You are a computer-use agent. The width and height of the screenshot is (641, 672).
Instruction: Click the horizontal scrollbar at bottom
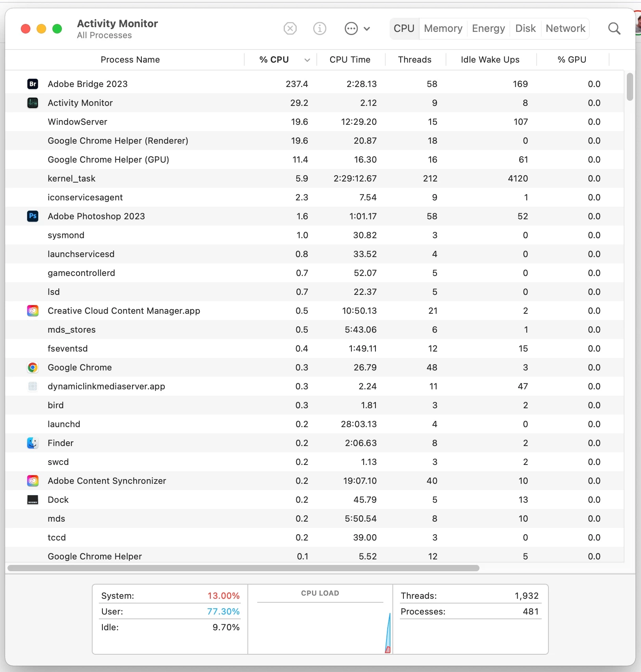(x=243, y=568)
